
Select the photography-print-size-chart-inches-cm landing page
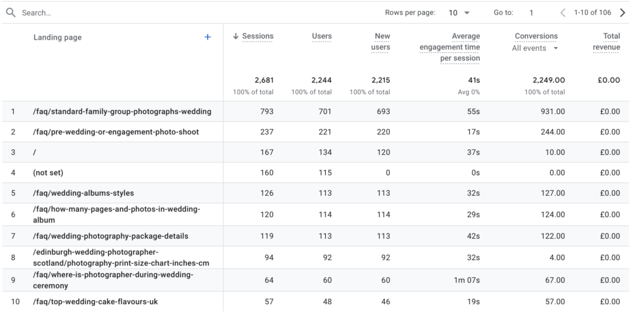(121, 258)
